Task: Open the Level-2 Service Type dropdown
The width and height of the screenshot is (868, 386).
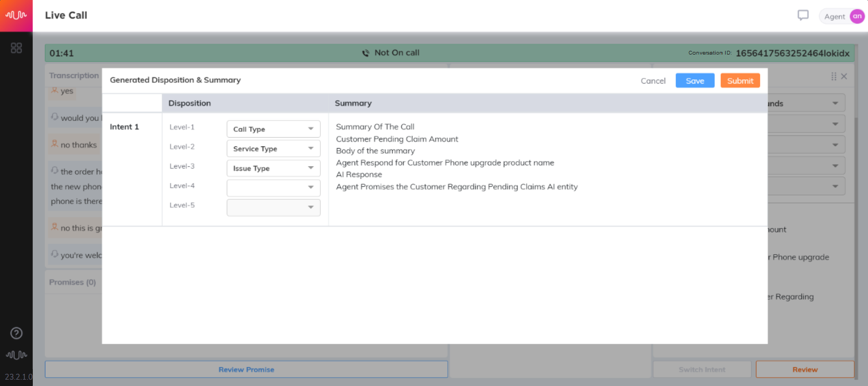Action: point(274,149)
